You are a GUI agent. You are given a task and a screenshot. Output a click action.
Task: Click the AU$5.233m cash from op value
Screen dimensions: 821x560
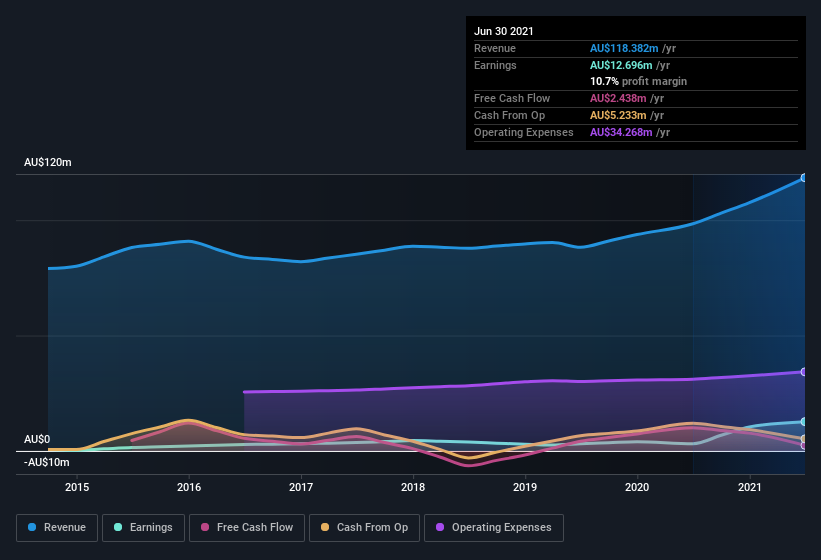[618, 115]
